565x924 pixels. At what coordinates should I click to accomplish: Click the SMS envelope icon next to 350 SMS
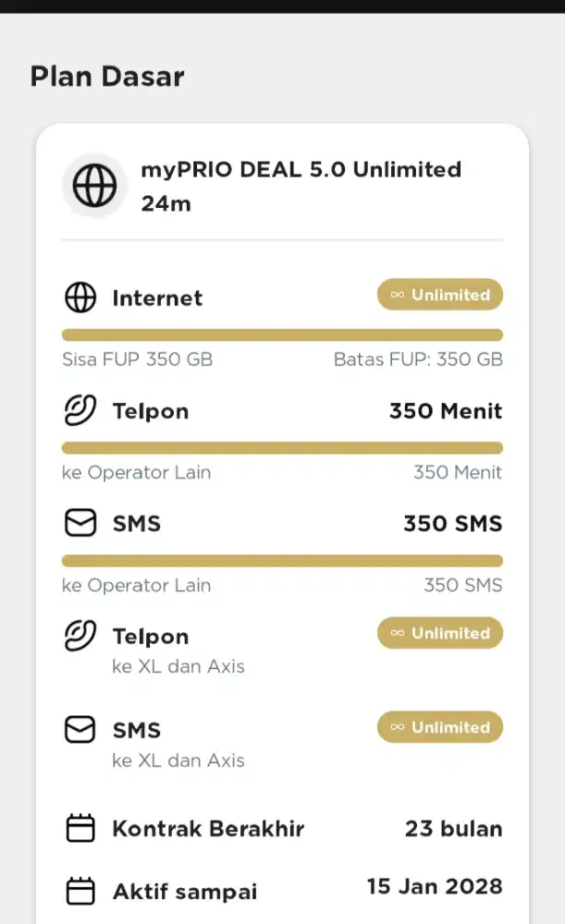click(80, 522)
